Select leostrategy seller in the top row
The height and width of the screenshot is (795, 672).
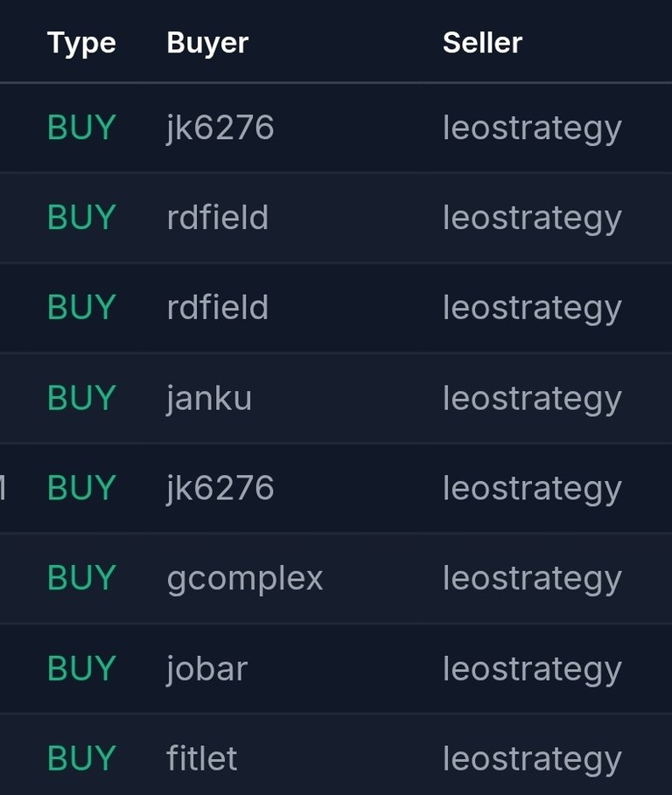click(532, 129)
